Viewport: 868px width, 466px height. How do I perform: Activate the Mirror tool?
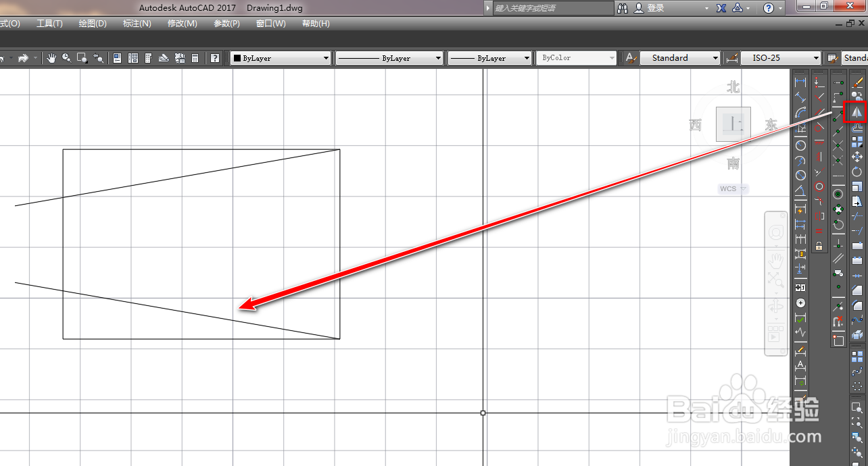coord(857,112)
